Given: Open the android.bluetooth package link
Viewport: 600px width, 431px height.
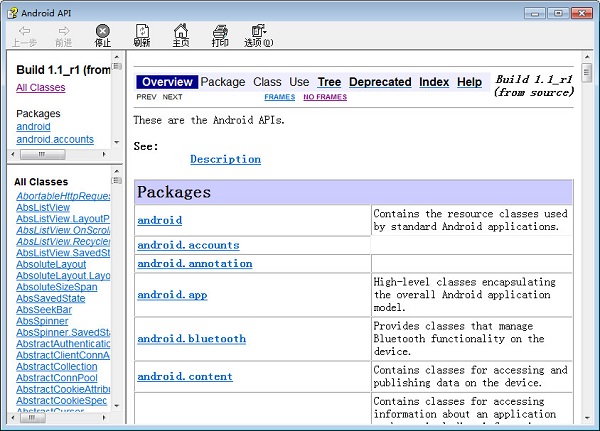Looking at the screenshot, I should [191, 339].
